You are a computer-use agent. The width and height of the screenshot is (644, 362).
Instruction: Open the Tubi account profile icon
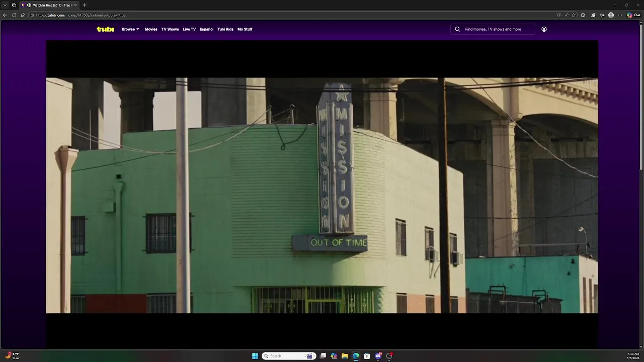tap(544, 29)
